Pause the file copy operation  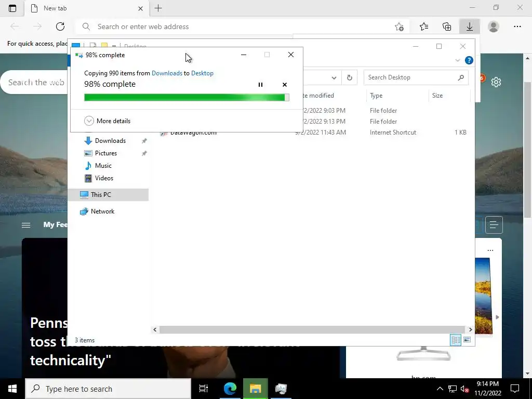click(x=260, y=85)
